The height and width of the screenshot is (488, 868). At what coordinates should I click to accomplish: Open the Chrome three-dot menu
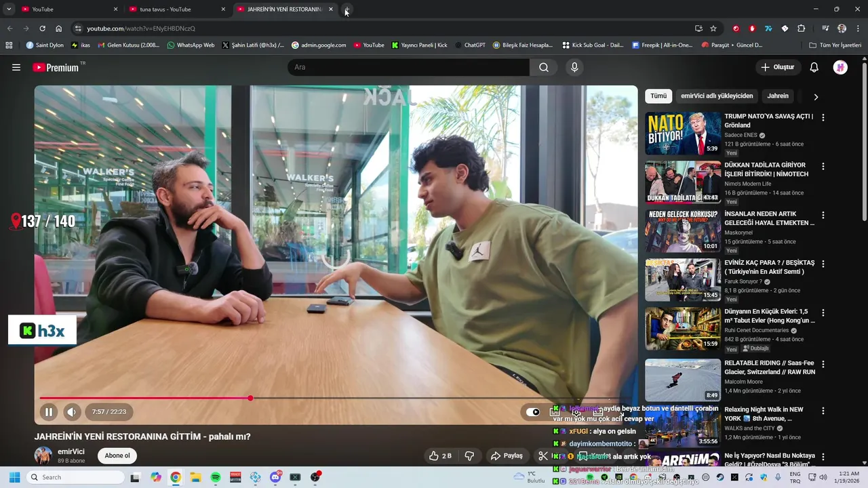(859, 28)
